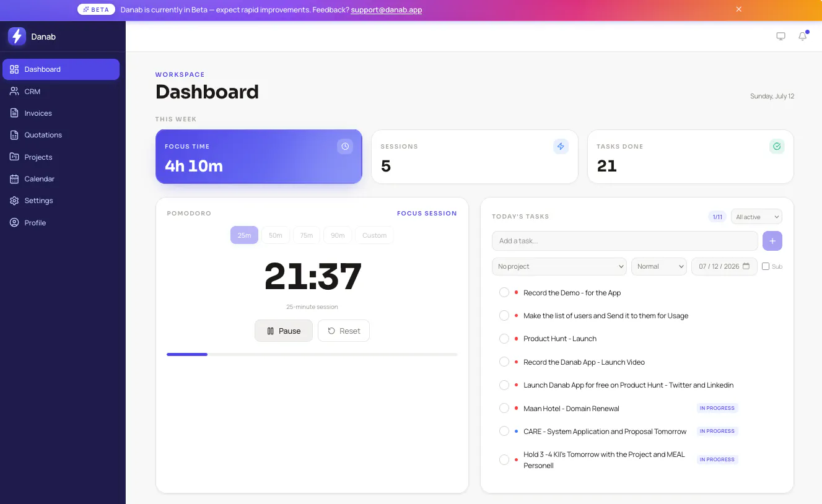822x504 pixels.
Task: Click the Add a task input field
Action: 625,241
